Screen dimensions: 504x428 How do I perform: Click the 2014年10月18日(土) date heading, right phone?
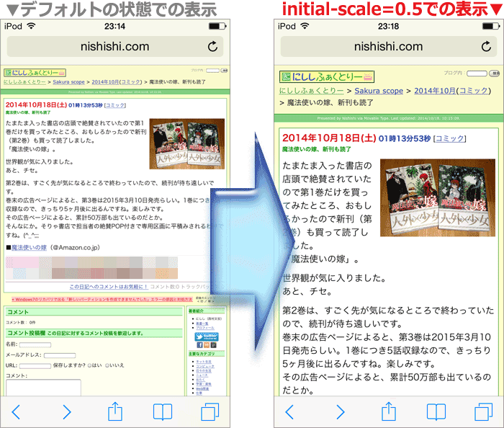pos(329,138)
